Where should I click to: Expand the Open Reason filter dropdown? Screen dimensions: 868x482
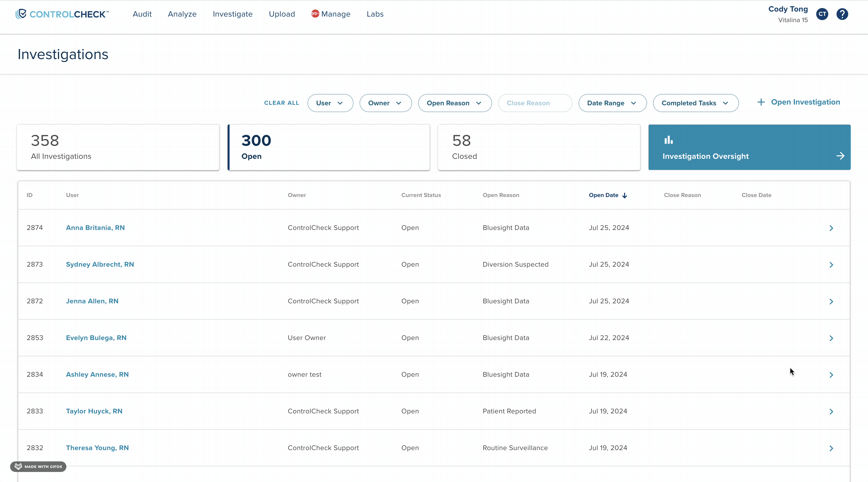[455, 103]
